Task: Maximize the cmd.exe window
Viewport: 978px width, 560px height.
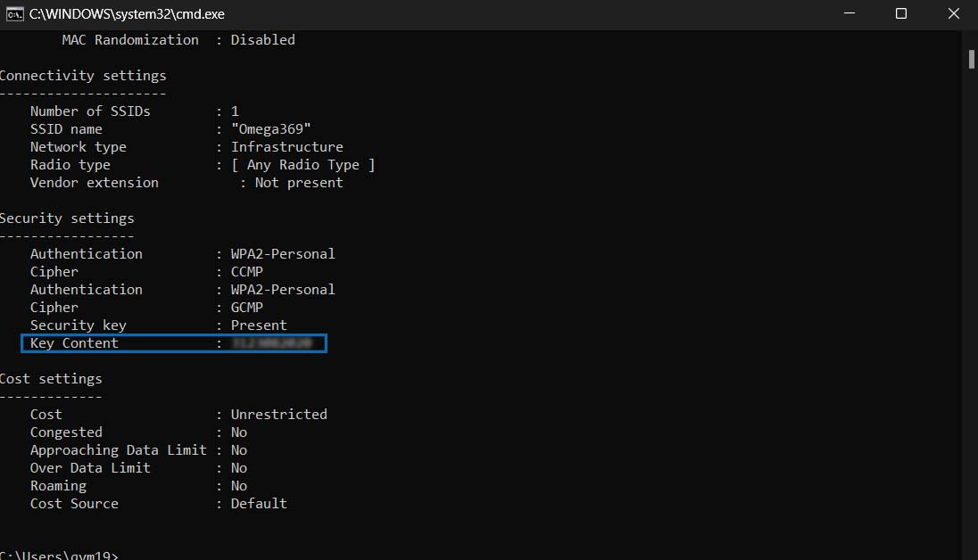Action: point(901,13)
